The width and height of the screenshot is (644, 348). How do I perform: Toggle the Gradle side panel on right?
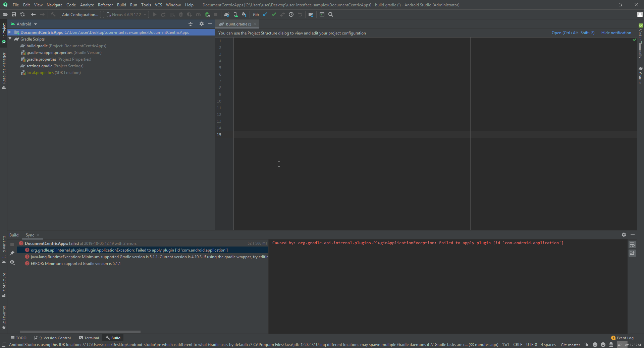point(640,75)
